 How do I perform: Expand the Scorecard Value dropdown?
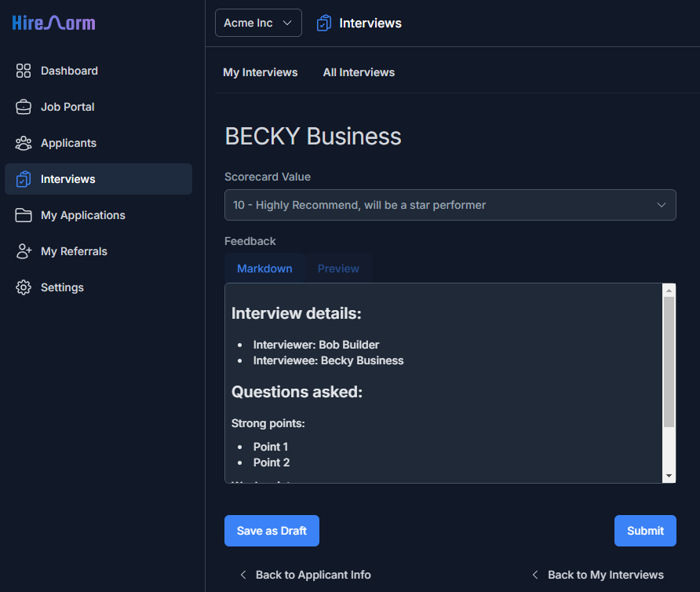click(450, 205)
